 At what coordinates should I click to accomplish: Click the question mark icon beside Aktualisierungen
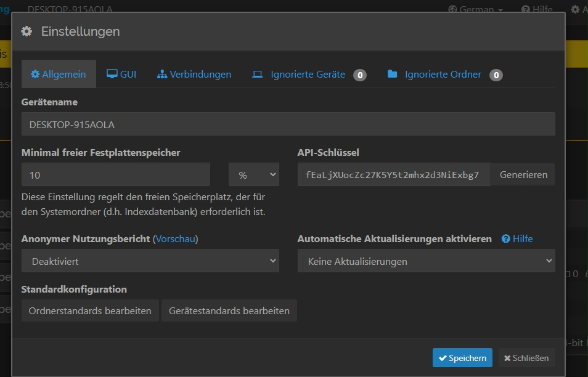tap(506, 239)
